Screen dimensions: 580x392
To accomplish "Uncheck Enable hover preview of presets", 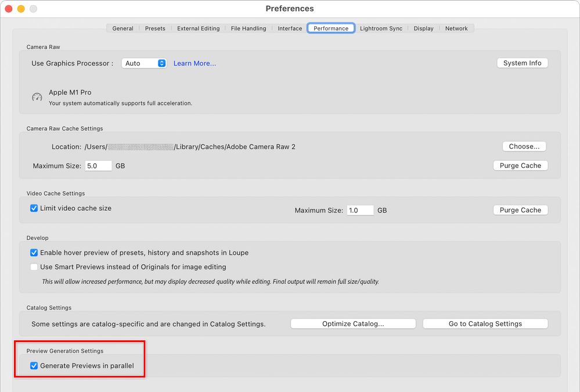I will click(34, 253).
